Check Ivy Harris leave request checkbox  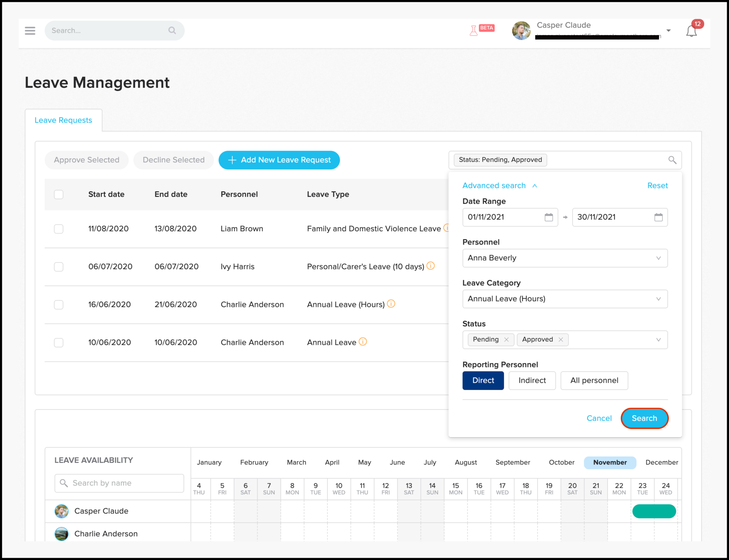[x=59, y=267]
